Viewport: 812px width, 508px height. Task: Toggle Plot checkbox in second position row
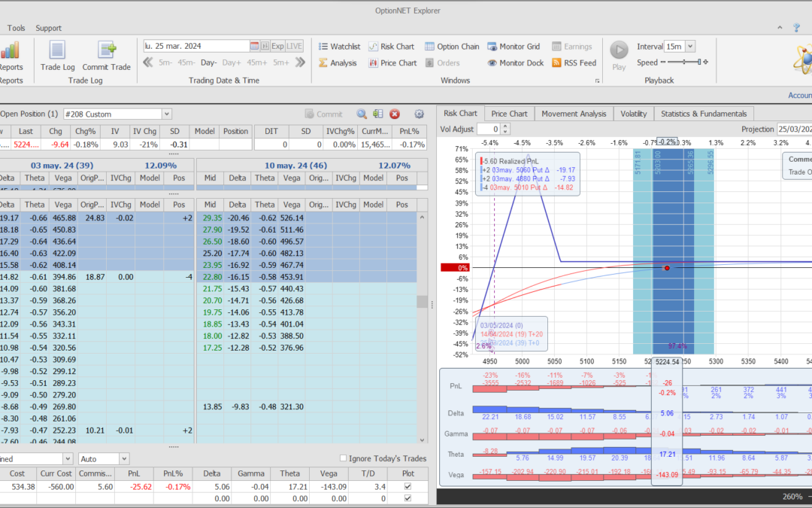408,498
